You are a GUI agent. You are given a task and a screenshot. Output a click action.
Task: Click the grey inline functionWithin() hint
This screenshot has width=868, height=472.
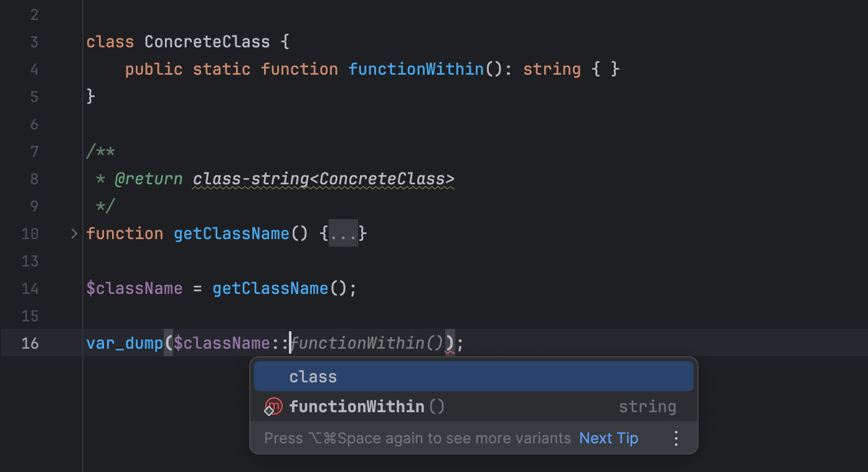click(367, 343)
